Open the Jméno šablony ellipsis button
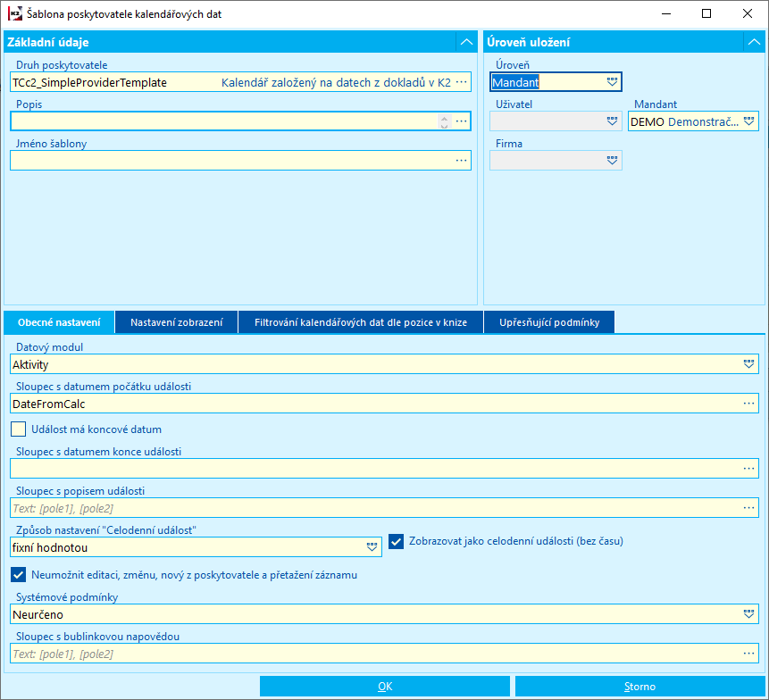 [x=461, y=161]
